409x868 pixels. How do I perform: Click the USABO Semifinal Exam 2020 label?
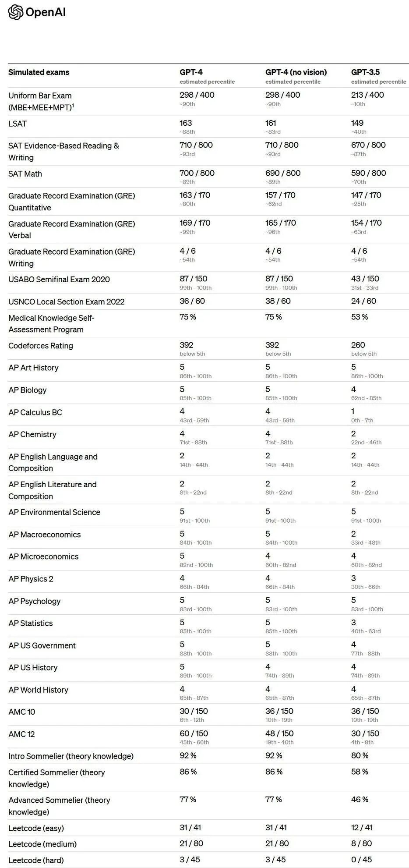point(59,280)
